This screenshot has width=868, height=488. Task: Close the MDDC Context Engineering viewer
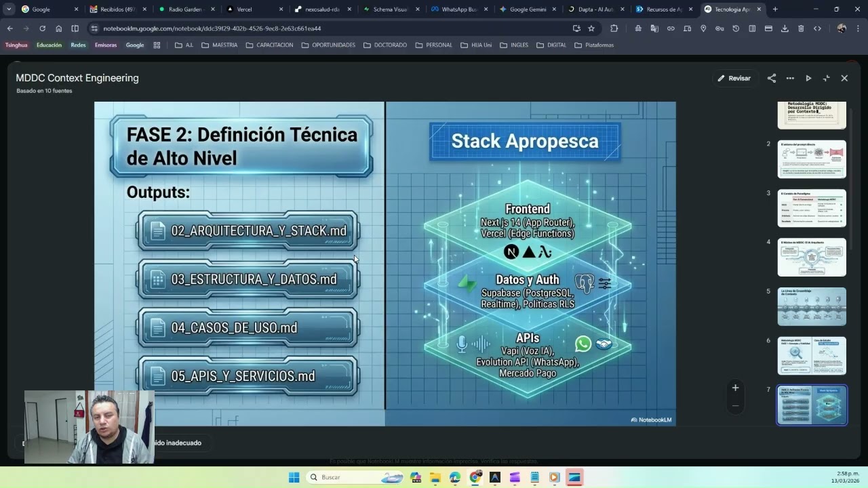(844, 78)
